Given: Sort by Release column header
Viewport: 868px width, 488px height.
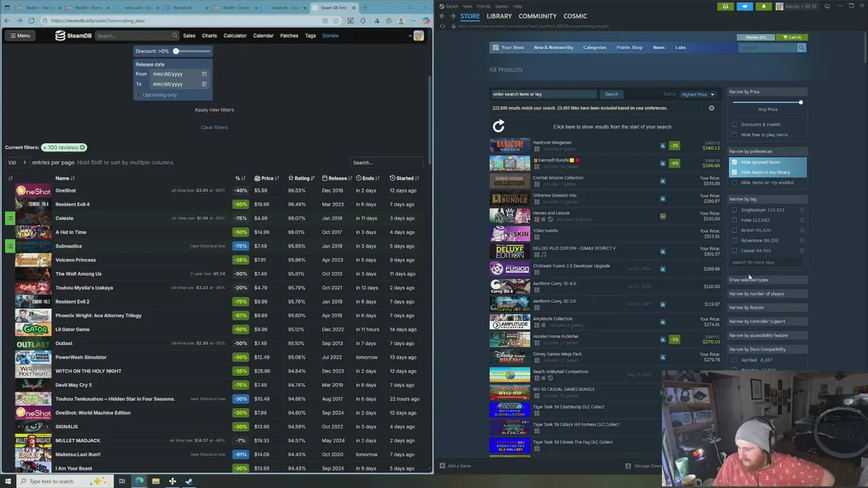Looking at the screenshot, I should (337, 178).
